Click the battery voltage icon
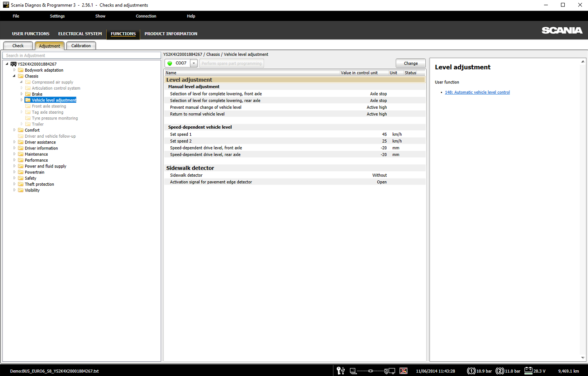This screenshot has height=376, width=588. (x=528, y=371)
